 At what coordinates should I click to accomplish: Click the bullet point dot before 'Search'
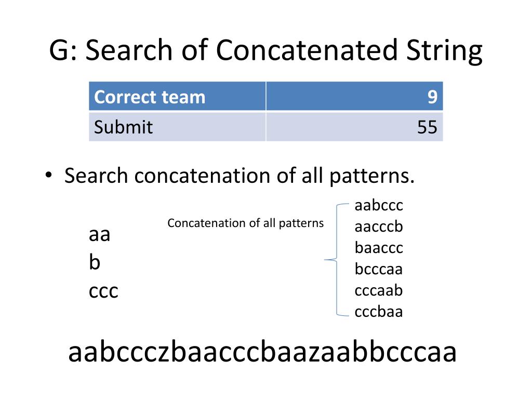point(48,176)
